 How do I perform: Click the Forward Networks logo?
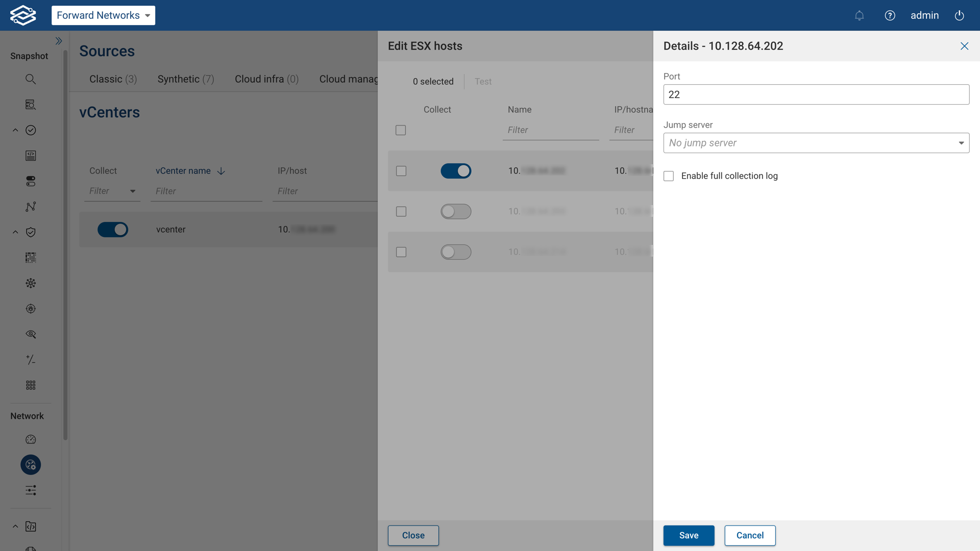point(22,15)
